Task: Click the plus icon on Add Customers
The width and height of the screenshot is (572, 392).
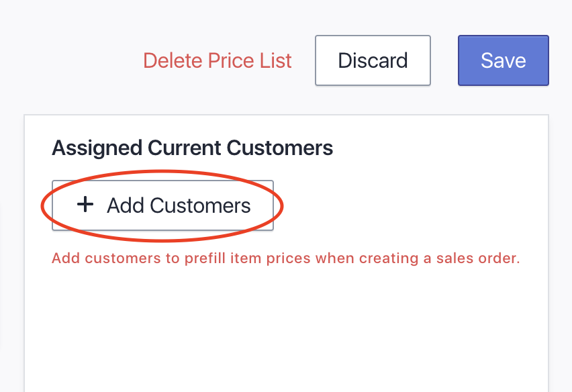Action: click(85, 205)
